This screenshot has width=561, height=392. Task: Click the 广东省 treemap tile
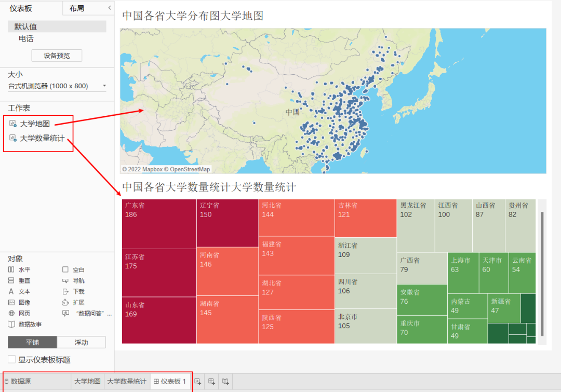tap(159, 222)
